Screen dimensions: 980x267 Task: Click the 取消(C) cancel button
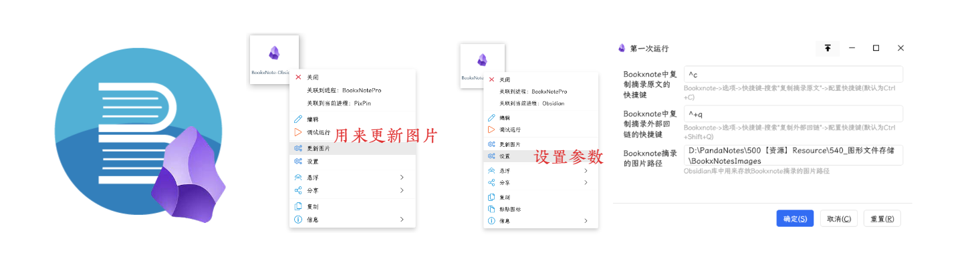[x=839, y=219]
